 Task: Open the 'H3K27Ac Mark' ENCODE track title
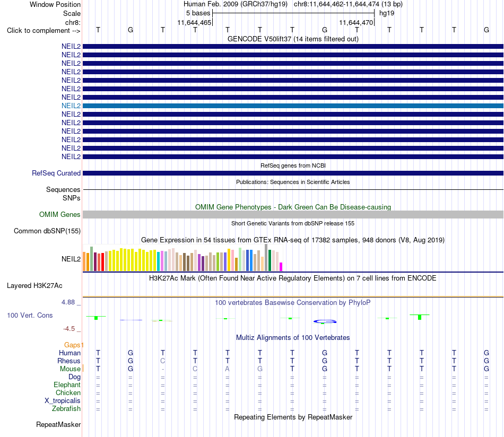(x=293, y=278)
